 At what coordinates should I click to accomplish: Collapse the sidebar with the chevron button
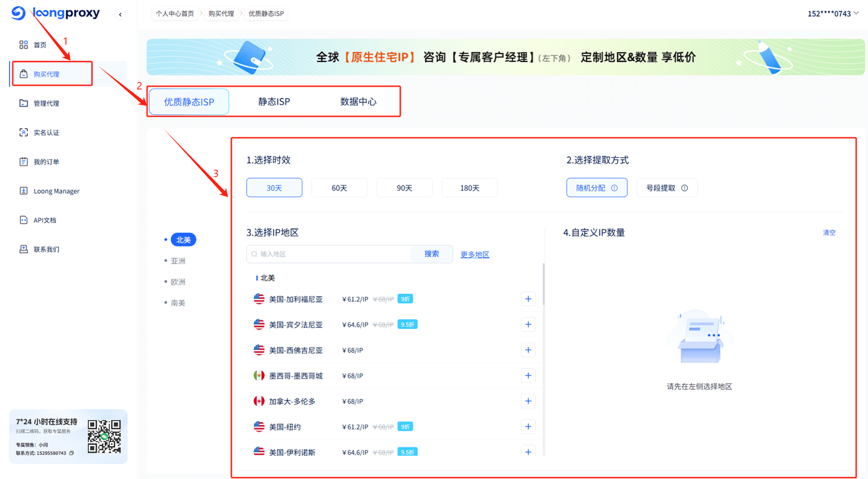pos(120,14)
